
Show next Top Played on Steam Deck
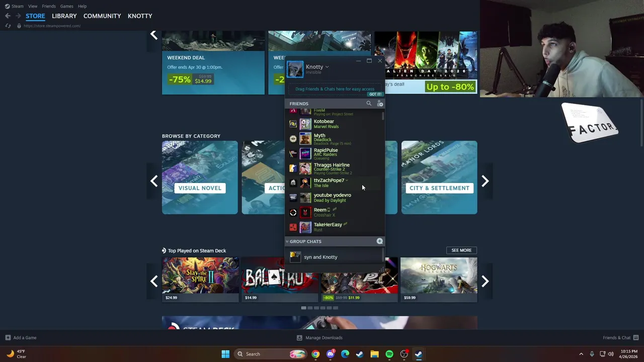(x=485, y=281)
